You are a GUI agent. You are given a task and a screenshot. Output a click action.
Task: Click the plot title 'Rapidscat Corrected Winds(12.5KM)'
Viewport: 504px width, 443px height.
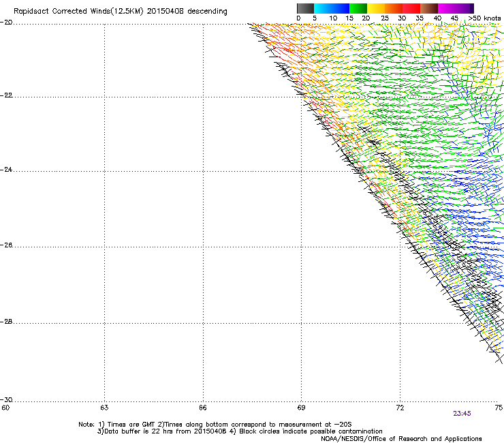click(78, 12)
